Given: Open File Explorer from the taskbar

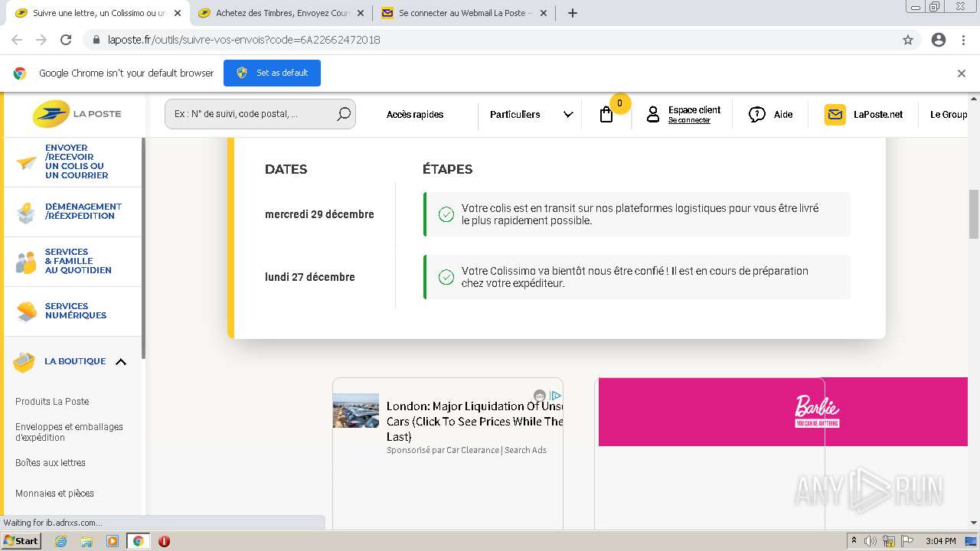Looking at the screenshot, I should click(x=87, y=541).
